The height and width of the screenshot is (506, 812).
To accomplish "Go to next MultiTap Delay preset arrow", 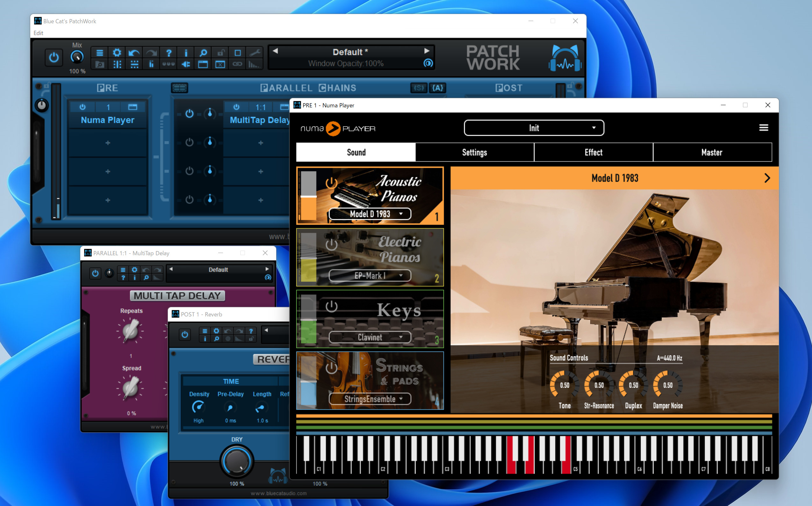I will tap(267, 269).
